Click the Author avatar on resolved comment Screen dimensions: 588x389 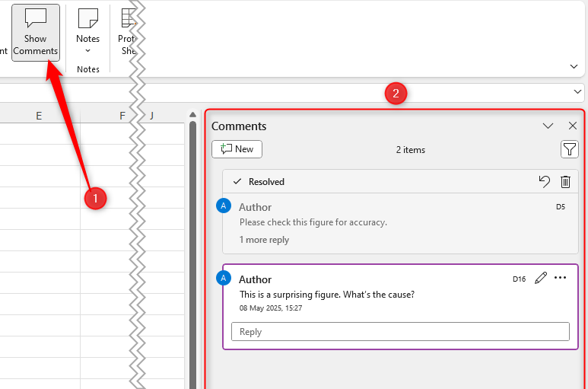click(x=224, y=206)
